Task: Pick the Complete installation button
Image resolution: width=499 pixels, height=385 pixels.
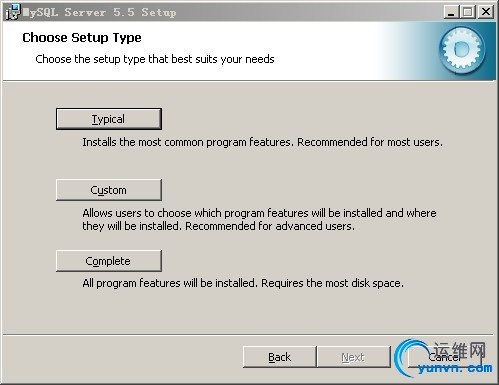Action: pyautogui.click(x=109, y=261)
